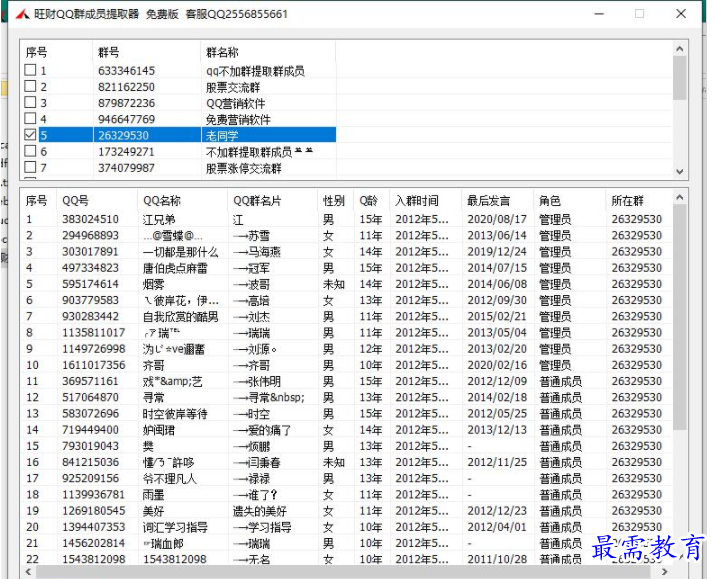Check the box for 股票涨停交流群 row
This screenshot has height=579, width=713.
point(30,167)
